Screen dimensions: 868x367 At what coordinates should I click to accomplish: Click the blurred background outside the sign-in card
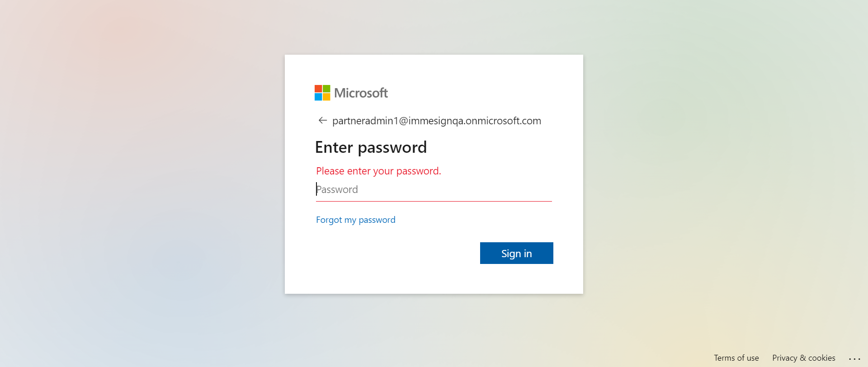coord(136,181)
